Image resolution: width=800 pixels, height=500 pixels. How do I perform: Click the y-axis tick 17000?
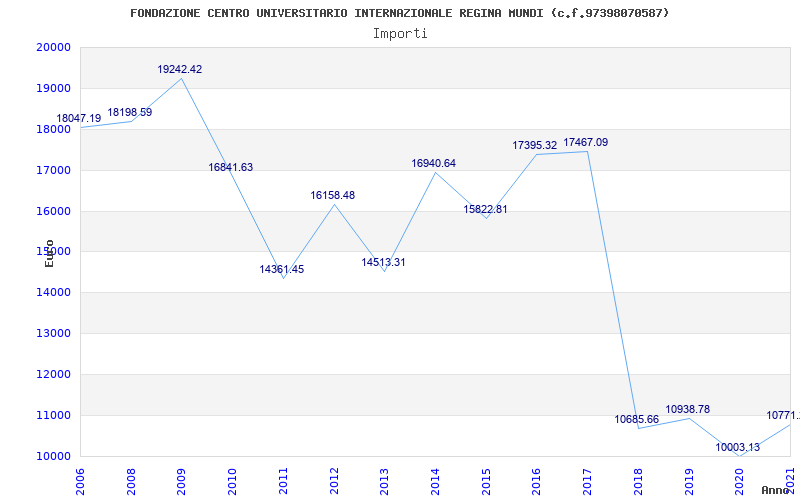coord(53,170)
